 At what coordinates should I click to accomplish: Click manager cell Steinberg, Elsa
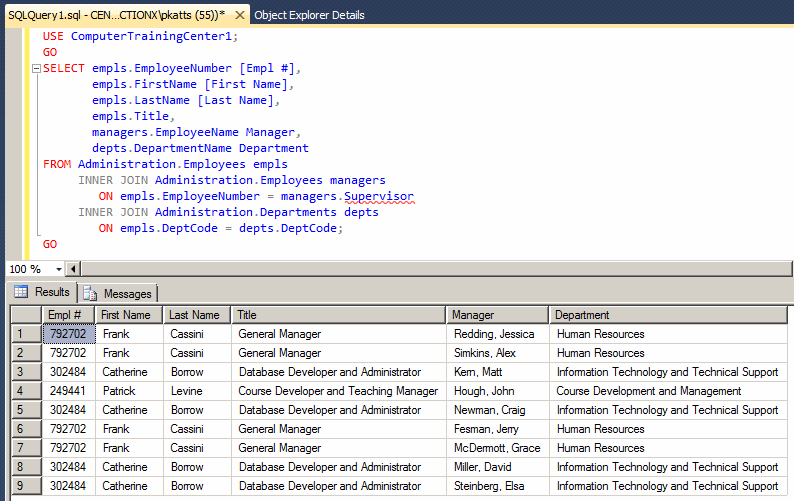pos(498,486)
